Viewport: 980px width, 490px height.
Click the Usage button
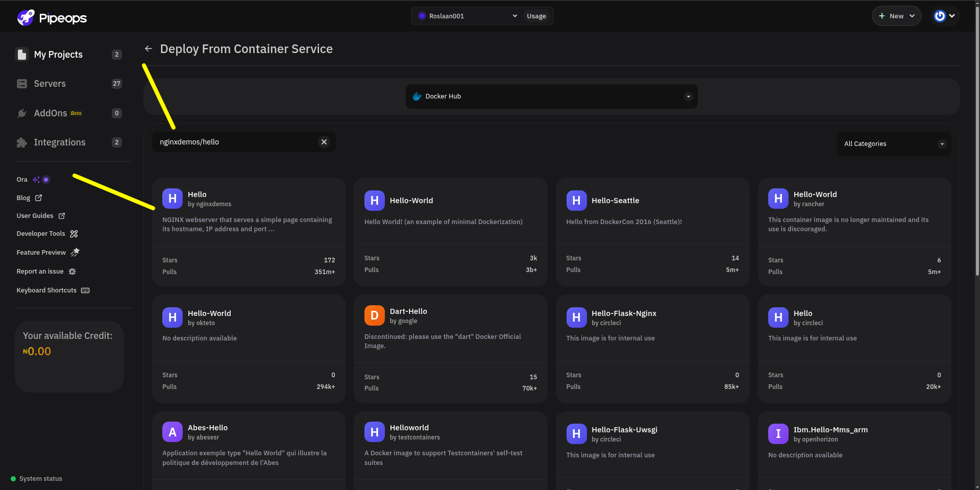(x=536, y=16)
